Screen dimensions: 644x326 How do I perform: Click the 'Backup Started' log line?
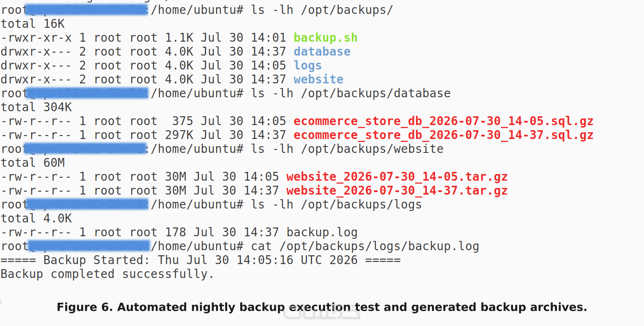tap(201, 260)
